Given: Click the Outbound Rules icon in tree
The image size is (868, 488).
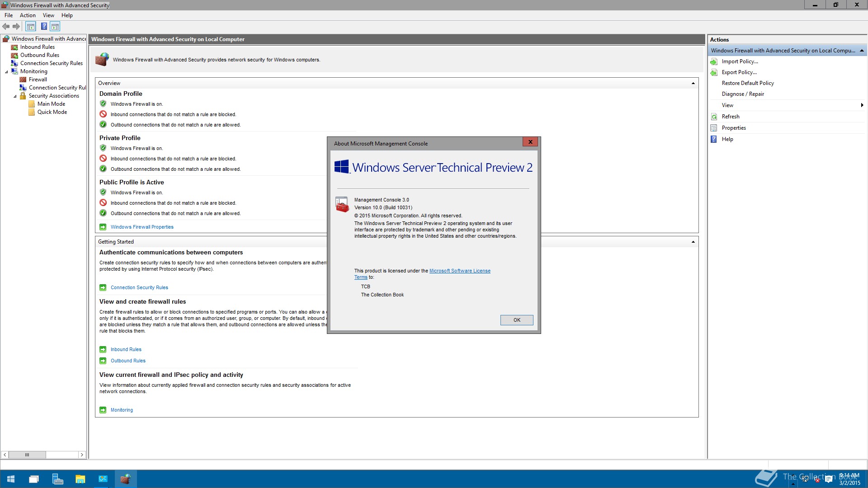Looking at the screenshot, I should 14,55.
